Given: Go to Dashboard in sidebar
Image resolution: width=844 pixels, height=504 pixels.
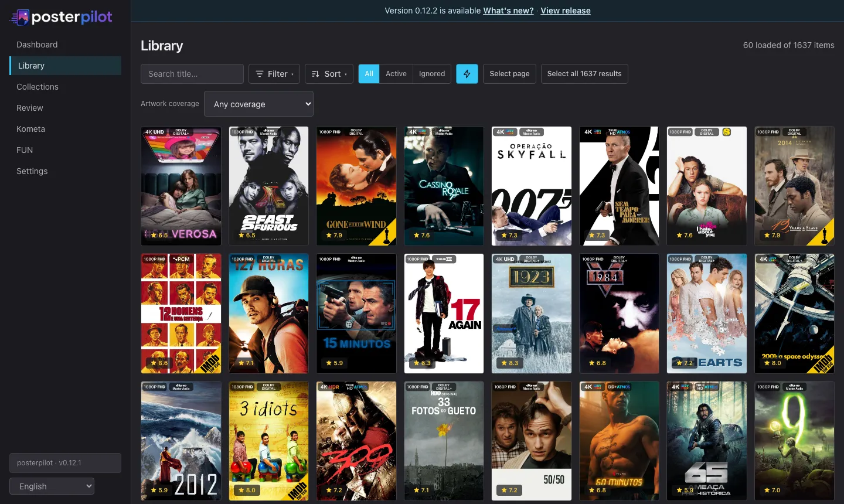Looking at the screenshot, I should 65,45.
